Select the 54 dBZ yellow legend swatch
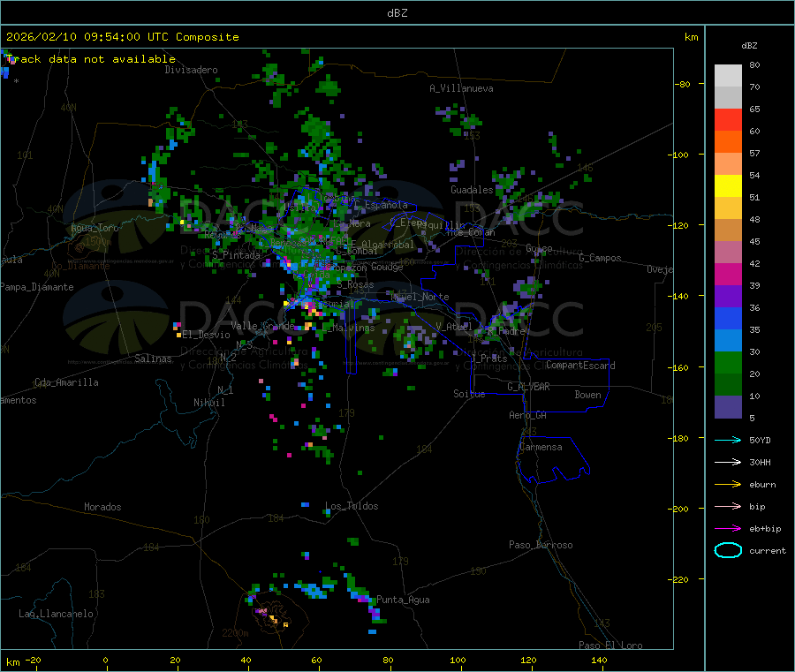Image resolution: width=795 pixels, height=672 pixels. [x=728, y=186]
